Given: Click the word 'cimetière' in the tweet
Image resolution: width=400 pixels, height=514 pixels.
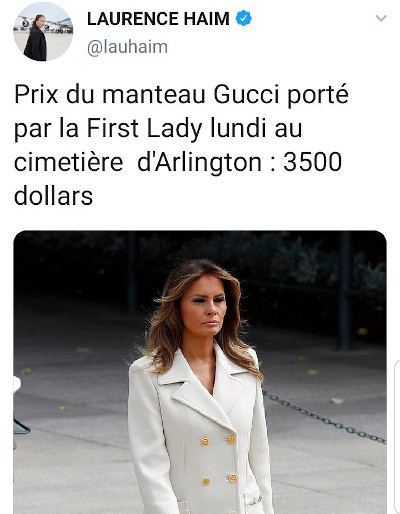Looking at the screenshot, I should [69, 162].
